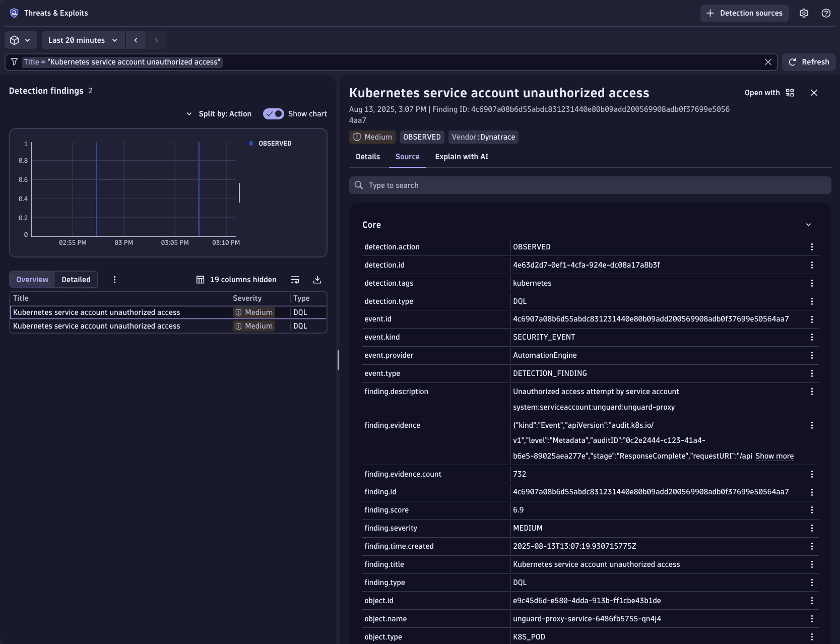Open actions menu for finding.evidence.count row

tap(812, 474)
